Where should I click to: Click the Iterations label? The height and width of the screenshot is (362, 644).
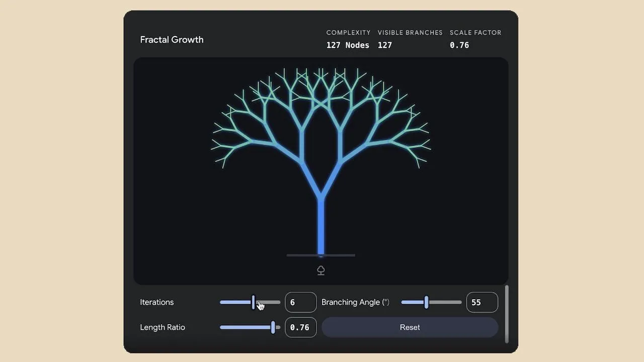[156, 302]
